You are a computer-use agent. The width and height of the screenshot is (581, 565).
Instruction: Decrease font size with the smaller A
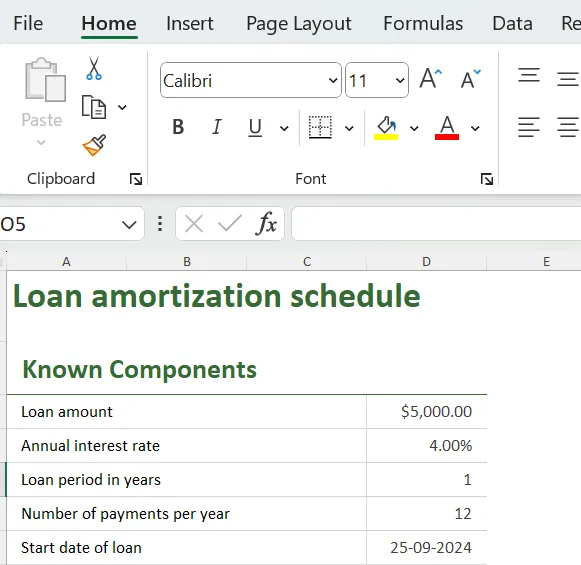(470, 79)
